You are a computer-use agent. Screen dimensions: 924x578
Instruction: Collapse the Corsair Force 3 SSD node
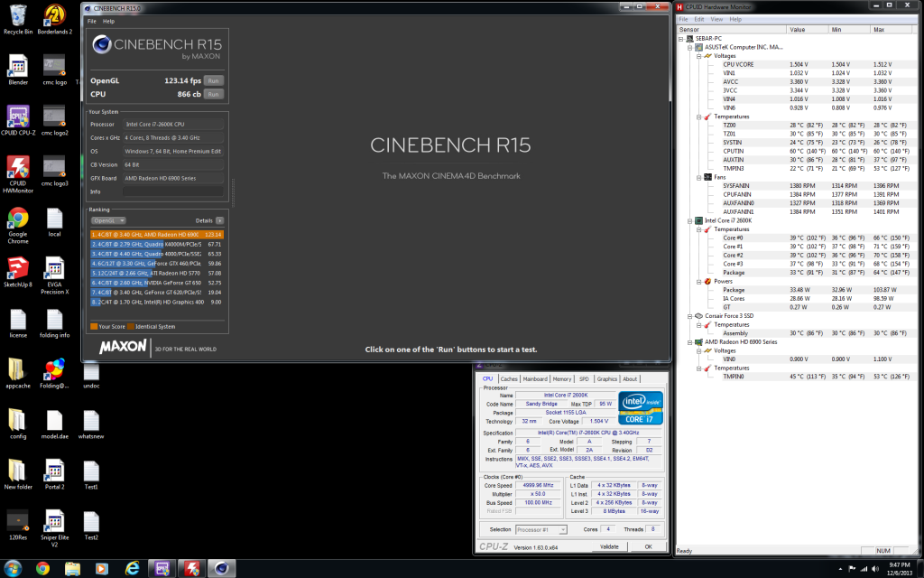690,316
